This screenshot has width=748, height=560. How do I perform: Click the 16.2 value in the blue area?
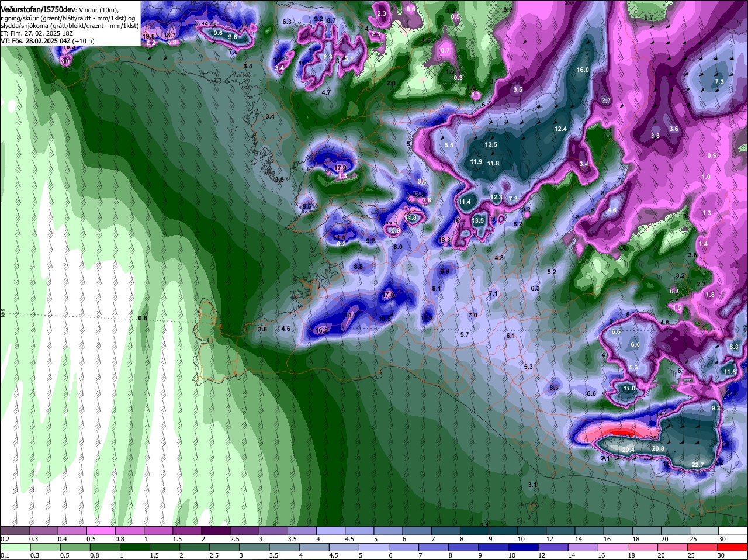point(321,330)
